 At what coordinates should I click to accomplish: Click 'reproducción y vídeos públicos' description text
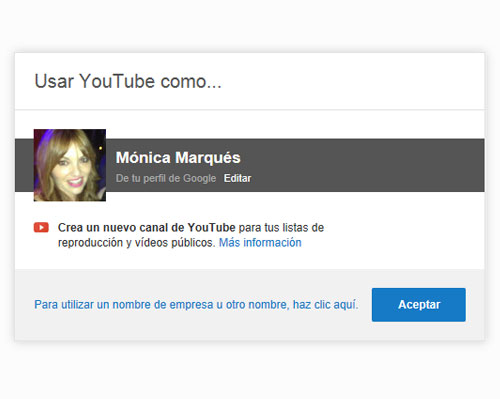(x=136, y=243)
